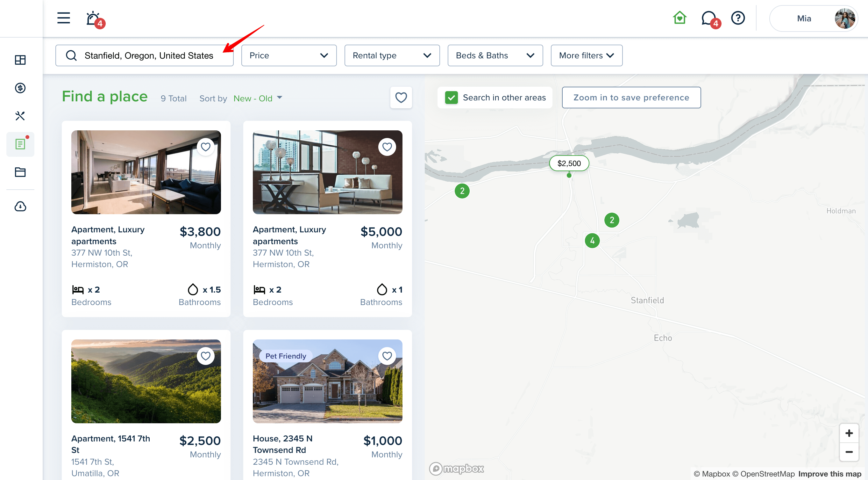Click the green home heart icon
868x480 pixels.
point(679,18)
